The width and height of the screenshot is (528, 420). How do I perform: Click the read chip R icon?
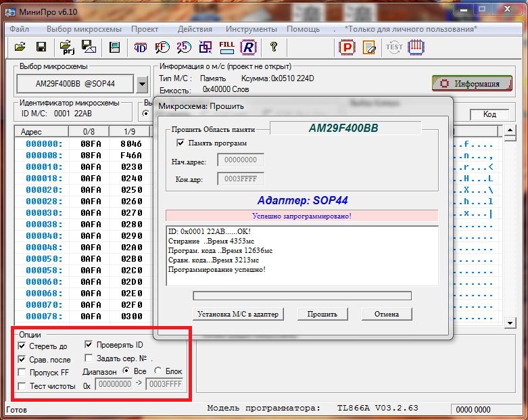click(249, 47)
